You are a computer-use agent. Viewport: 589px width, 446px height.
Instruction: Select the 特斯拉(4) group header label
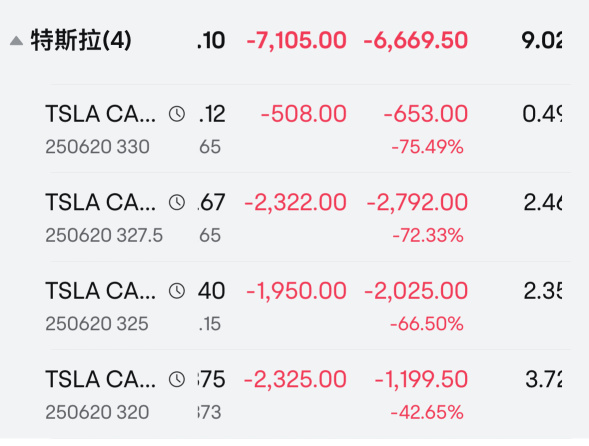(x=81, y=40)
